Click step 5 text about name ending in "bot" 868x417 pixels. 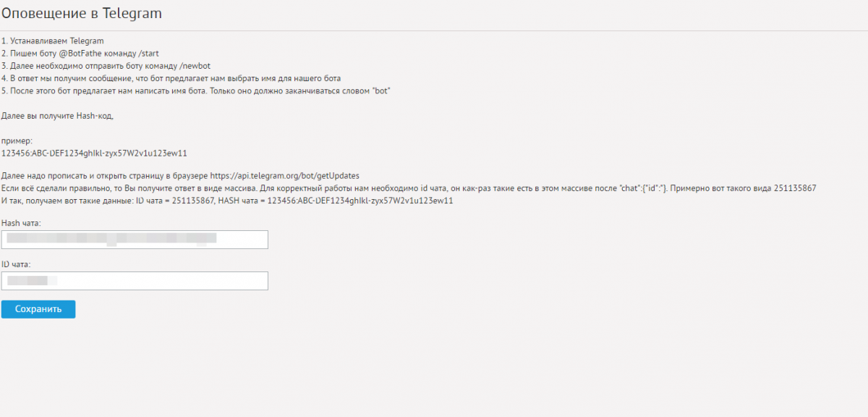(196, 90)
